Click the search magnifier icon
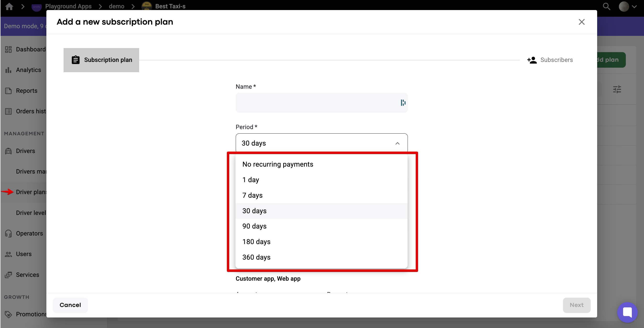This screenshot has width=644, height=328. [x=606, y=6]
